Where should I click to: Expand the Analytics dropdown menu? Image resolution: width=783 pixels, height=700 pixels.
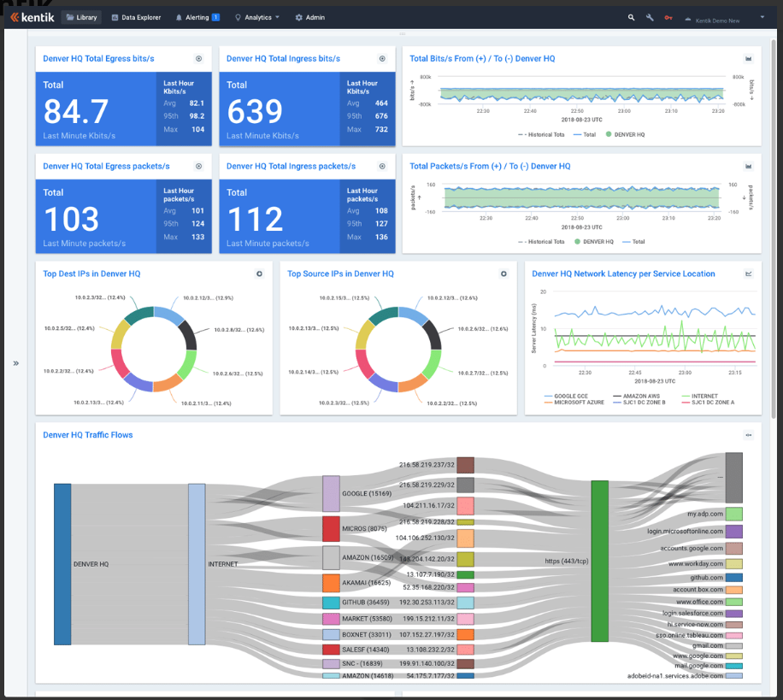[x=258, y=17]
